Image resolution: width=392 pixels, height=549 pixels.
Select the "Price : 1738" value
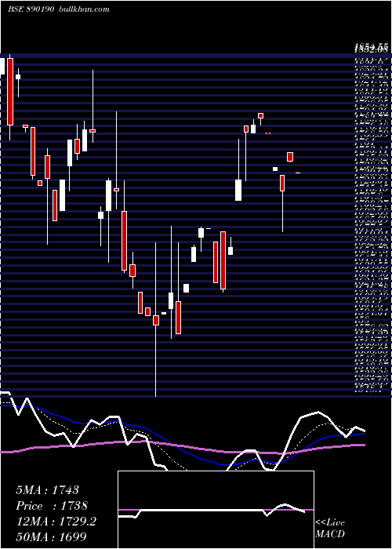tap(52, 506)
